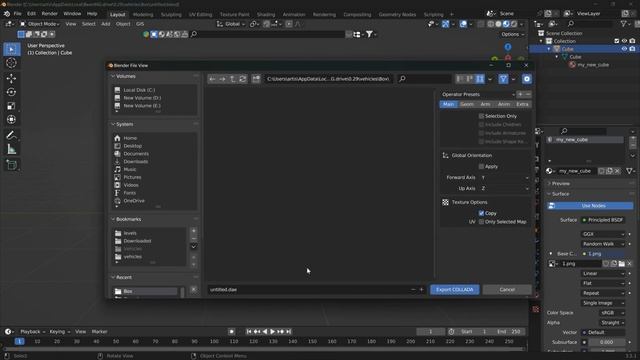640x360 pixels.
Task: Activate the Select Box tool
Action: (11, 49)
